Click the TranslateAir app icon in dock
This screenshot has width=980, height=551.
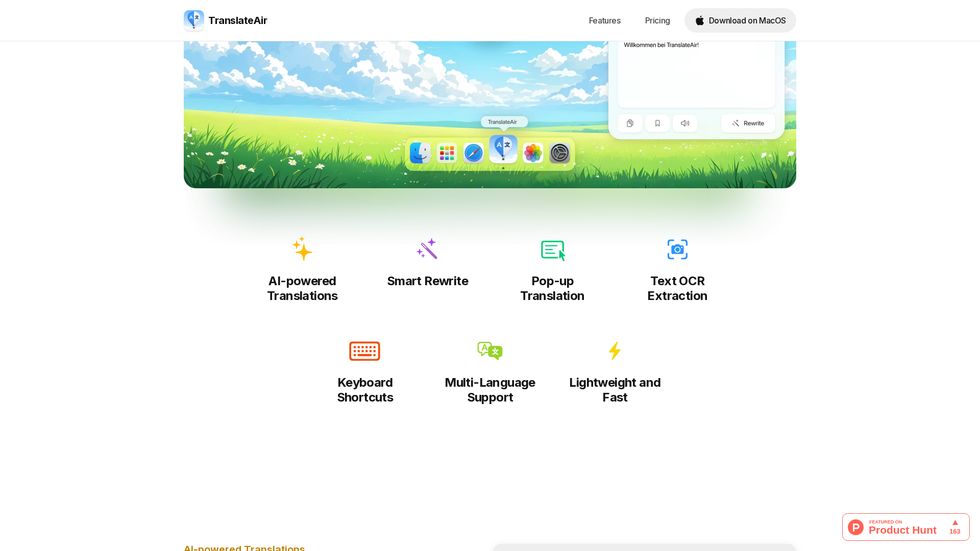[503, 149]
